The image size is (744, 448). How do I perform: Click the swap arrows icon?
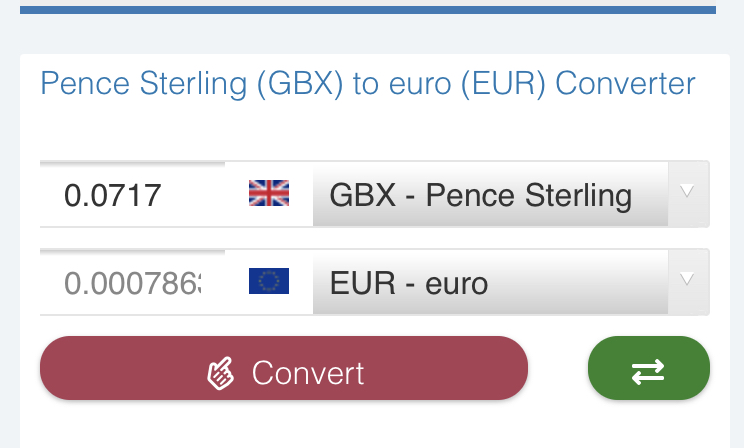pos(648,372)
